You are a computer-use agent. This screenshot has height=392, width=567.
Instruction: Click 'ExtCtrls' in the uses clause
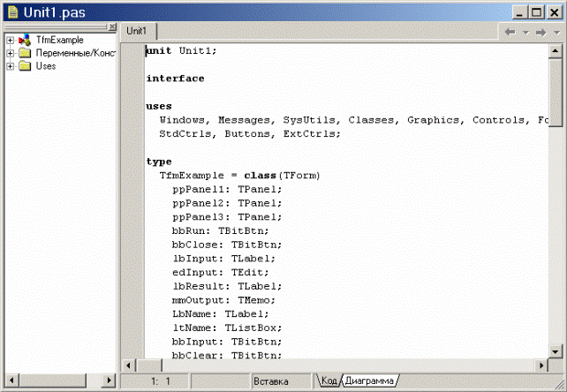[x=309, y=134]
